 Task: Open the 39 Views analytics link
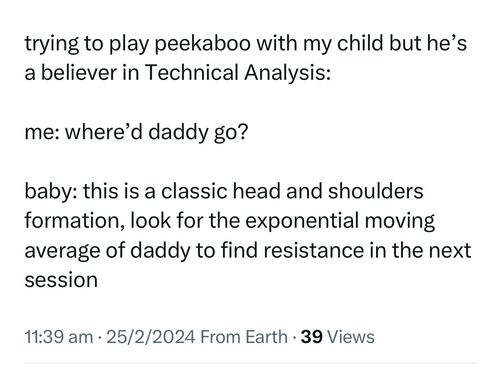337,337
